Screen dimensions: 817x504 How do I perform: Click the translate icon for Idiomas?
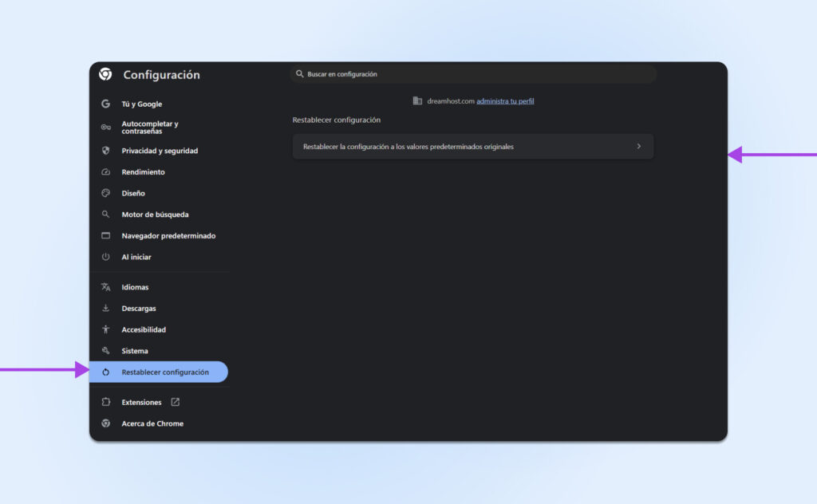click(x=105, y=287)
